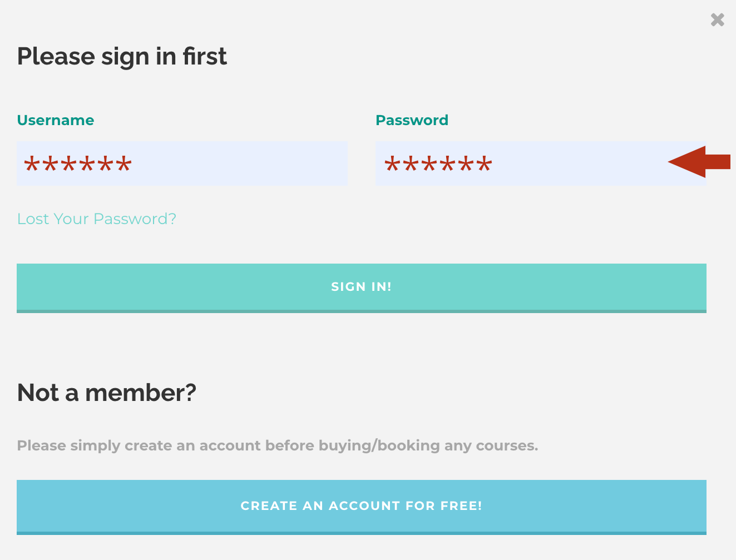736x560 pixels.
Task: Click the red arrow pointing at Password
Action: [698, 162]
